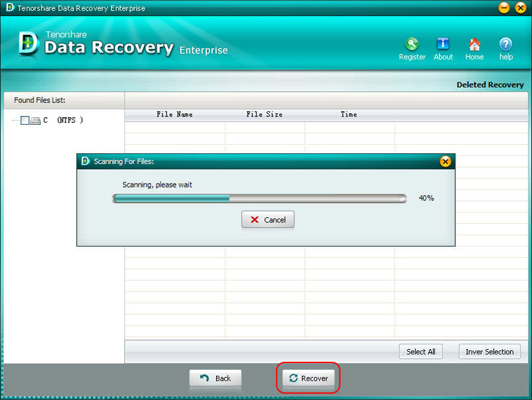Click Inver Selection button
532x400 pixels.
pyautogui.click(x=490, y=352)
